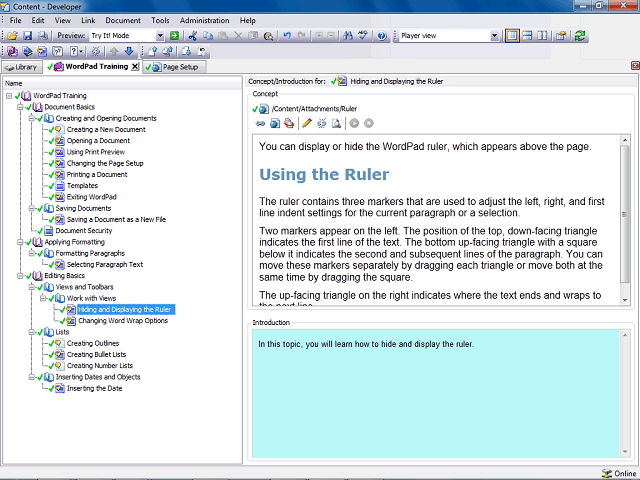640x480 pixels.
Task: Click the Copy toolbar icon
Action: pyautogui.click(x=208, y=36)
